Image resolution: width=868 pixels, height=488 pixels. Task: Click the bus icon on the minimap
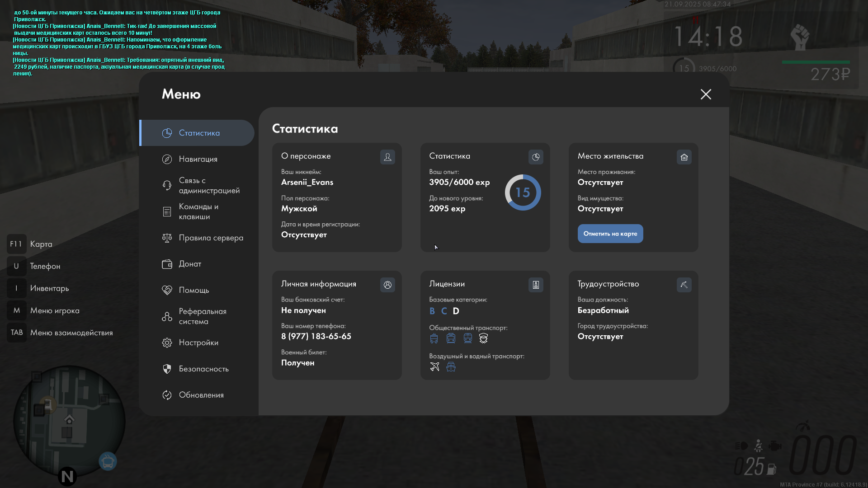tap(108, 462)
